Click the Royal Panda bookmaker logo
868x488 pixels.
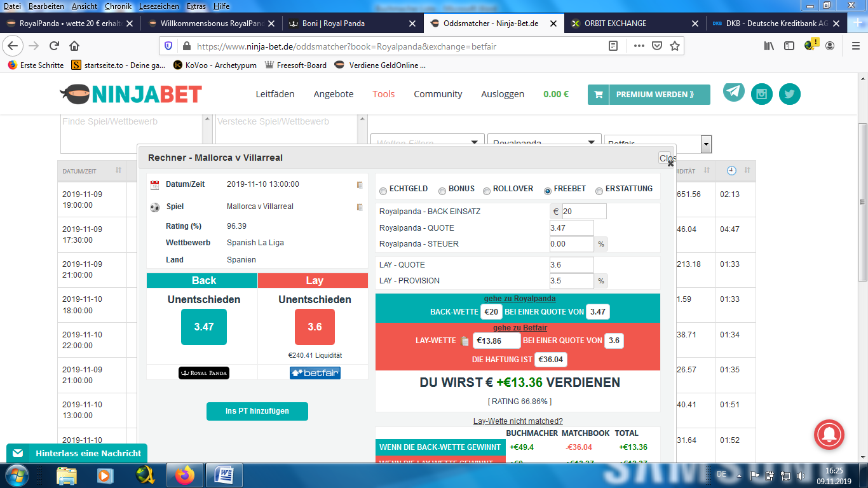click(x=203, y=373)
